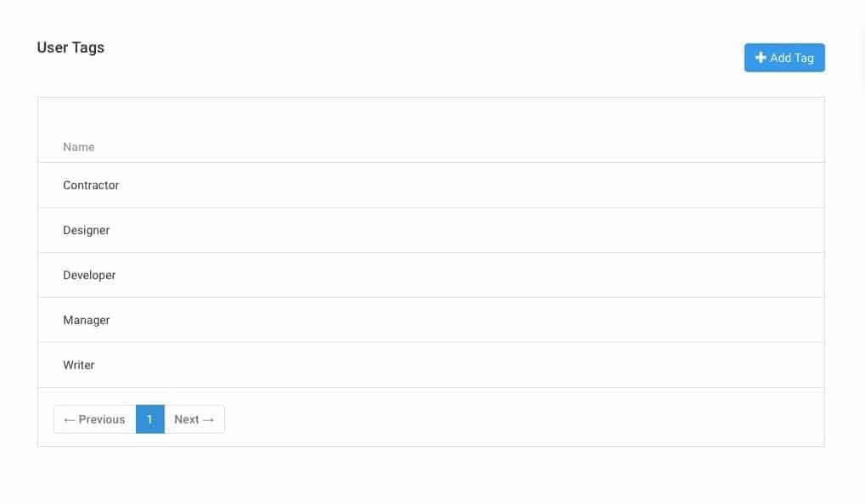865x504 pixels.
Task: Click the blank space right of Contractor
Action: click(467, 185)
